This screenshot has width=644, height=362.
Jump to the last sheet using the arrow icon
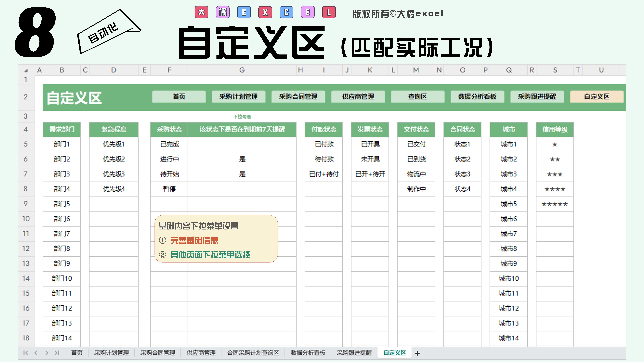tap(57, 353)
